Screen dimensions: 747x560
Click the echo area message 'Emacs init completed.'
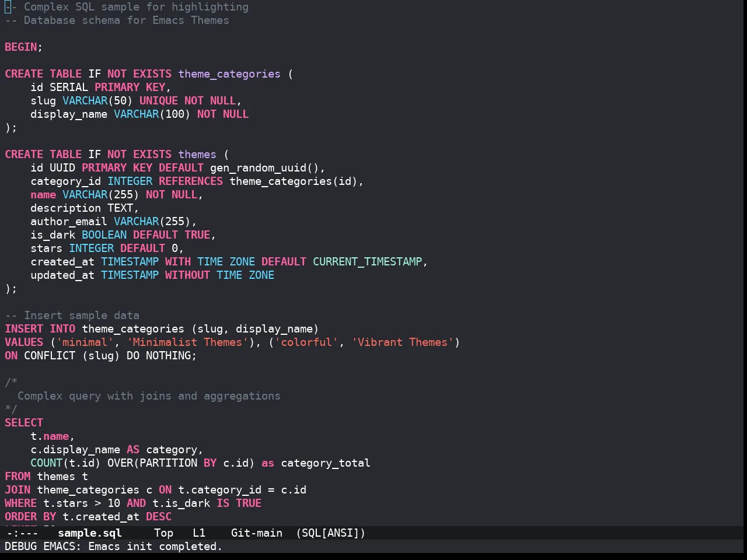pyautogui.click(x=155, y=546)
